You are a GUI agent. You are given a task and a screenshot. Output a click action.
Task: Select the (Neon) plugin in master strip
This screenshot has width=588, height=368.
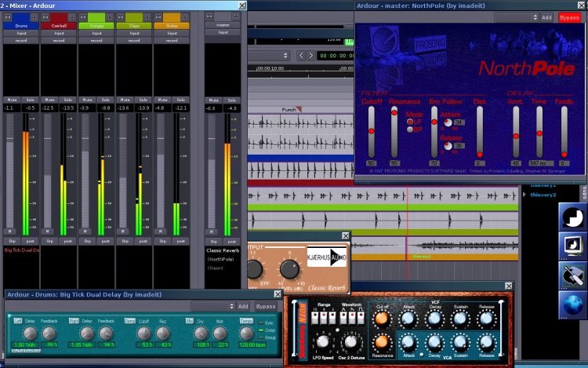click(216, 268)
